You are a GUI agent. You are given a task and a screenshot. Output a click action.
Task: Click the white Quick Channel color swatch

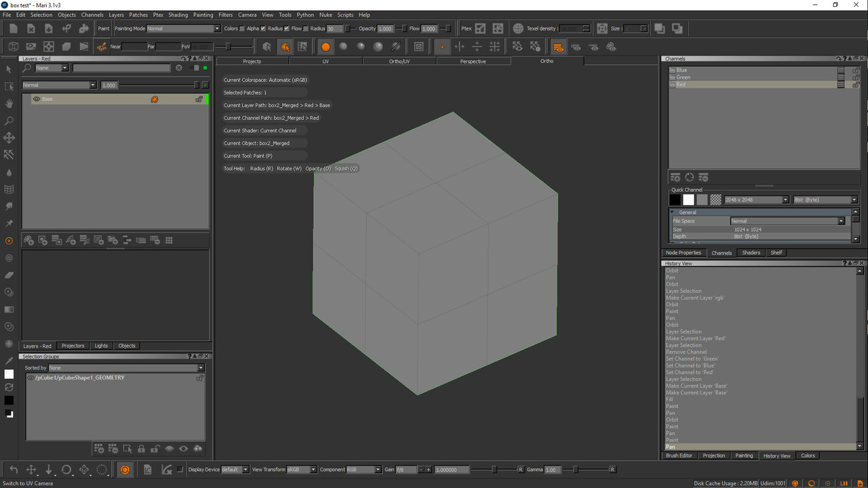click(688, 200)
